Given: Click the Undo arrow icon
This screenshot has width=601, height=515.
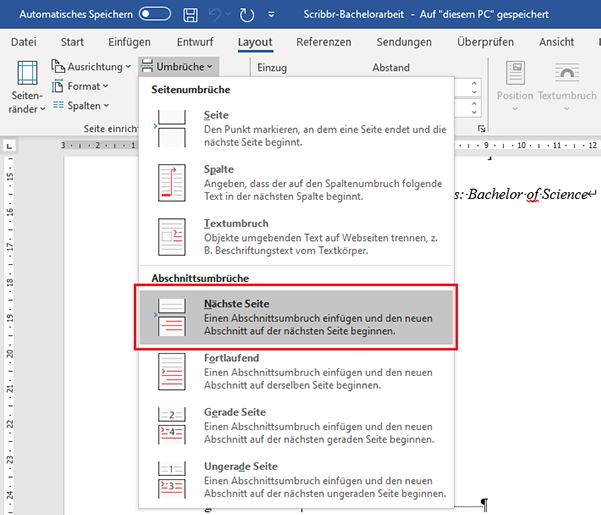Looking at the screenshot, I should [215, 15].
